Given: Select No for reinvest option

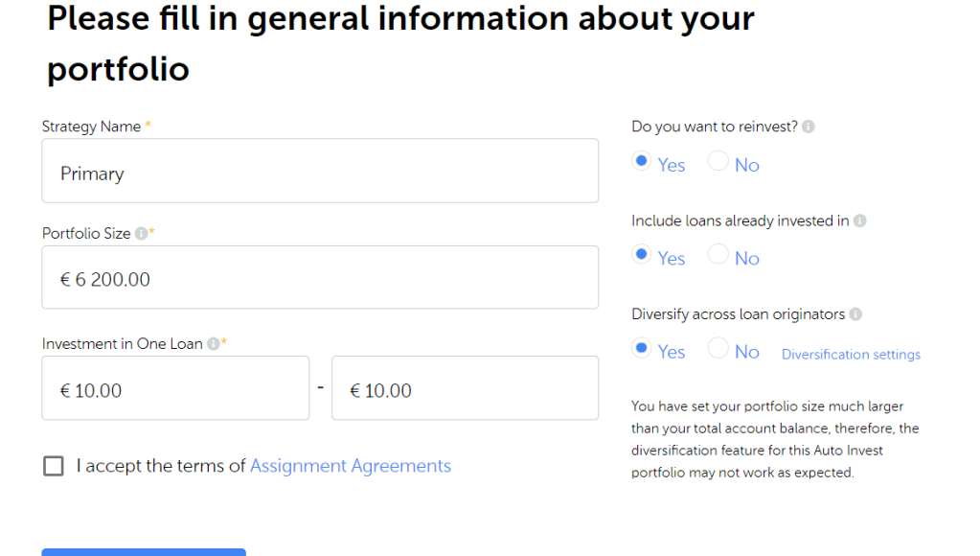Looking at the screenshot, I should [718, 162].
